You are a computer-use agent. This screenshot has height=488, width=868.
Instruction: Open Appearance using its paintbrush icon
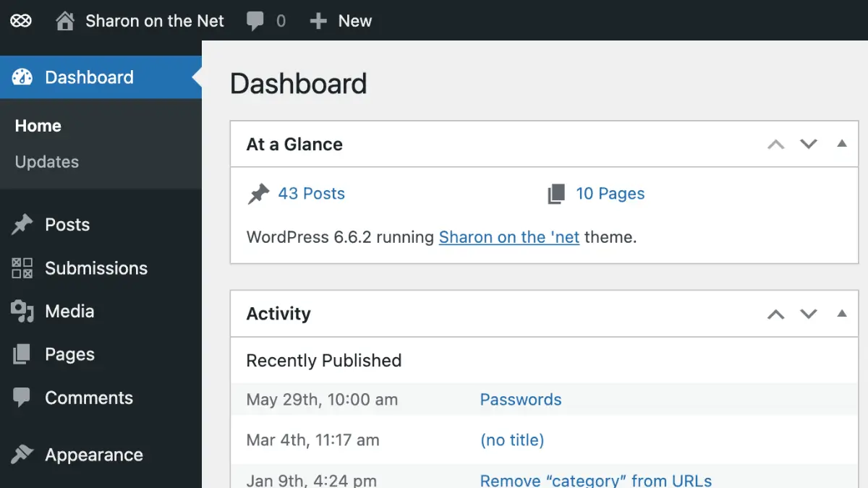click(20, 454)
